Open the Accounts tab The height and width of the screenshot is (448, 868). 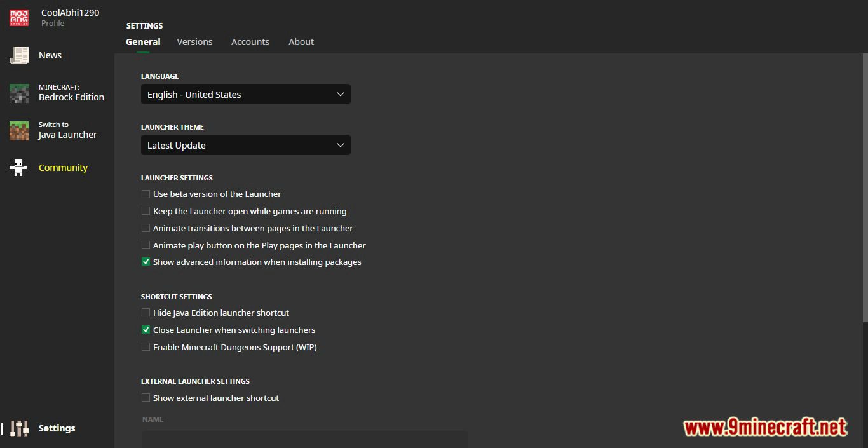click(x=250, y=41)
